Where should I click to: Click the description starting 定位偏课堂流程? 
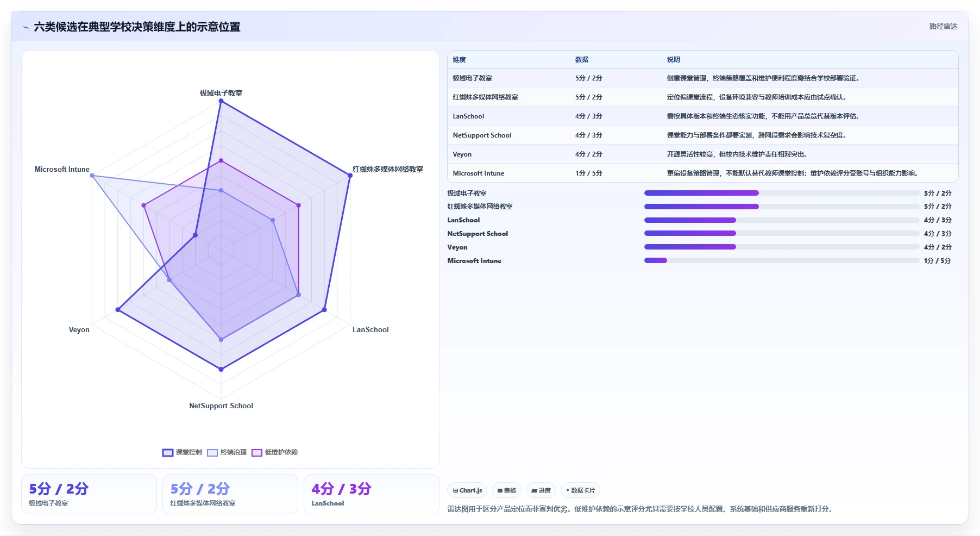pos(757,97)
